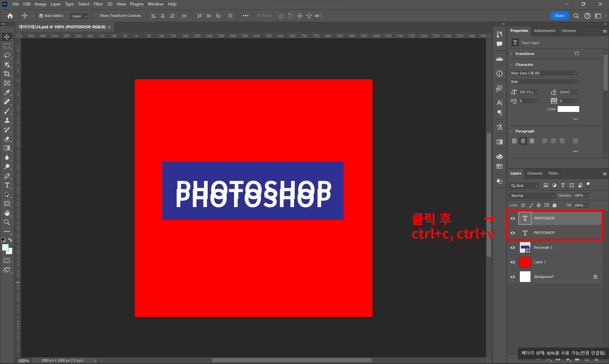Select the Gradient tool
This screenshot has height=364, width=609.
point(7,148)
